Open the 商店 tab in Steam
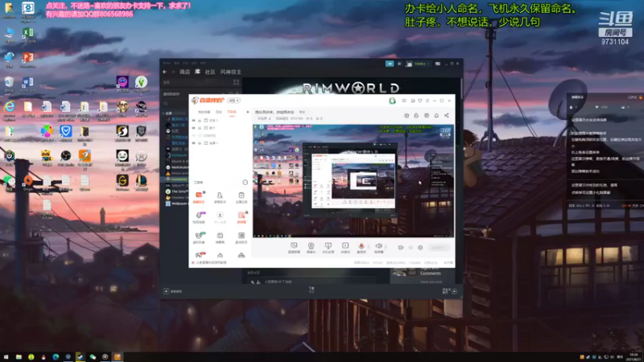The image size is (644, 362). [x=185, y=72]
